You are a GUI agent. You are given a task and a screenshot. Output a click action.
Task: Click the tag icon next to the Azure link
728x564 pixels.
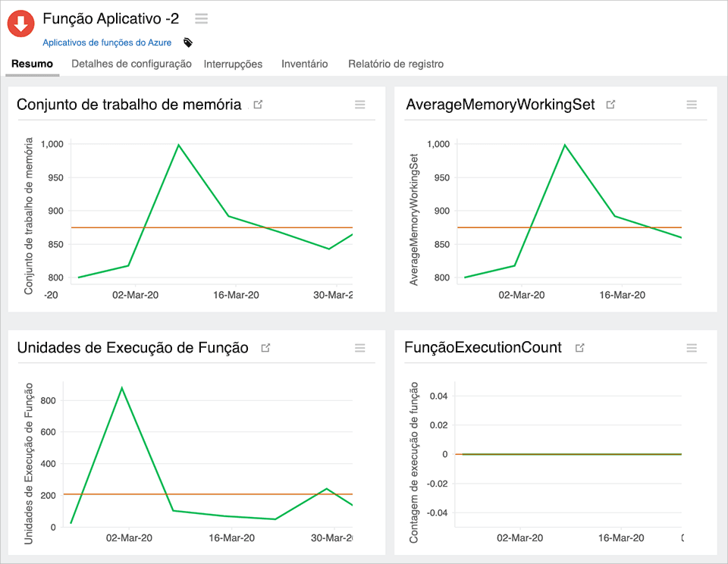[187, 43]
